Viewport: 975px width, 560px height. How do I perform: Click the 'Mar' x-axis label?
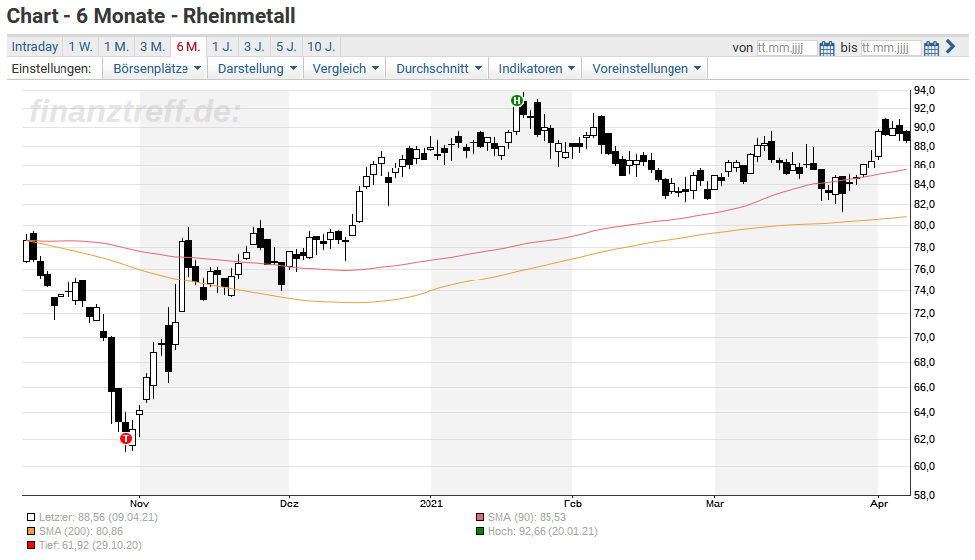(x=715, y=504)
